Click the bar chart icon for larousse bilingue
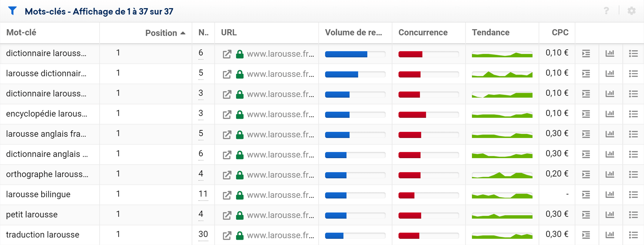644x245 pixels. 610,194
